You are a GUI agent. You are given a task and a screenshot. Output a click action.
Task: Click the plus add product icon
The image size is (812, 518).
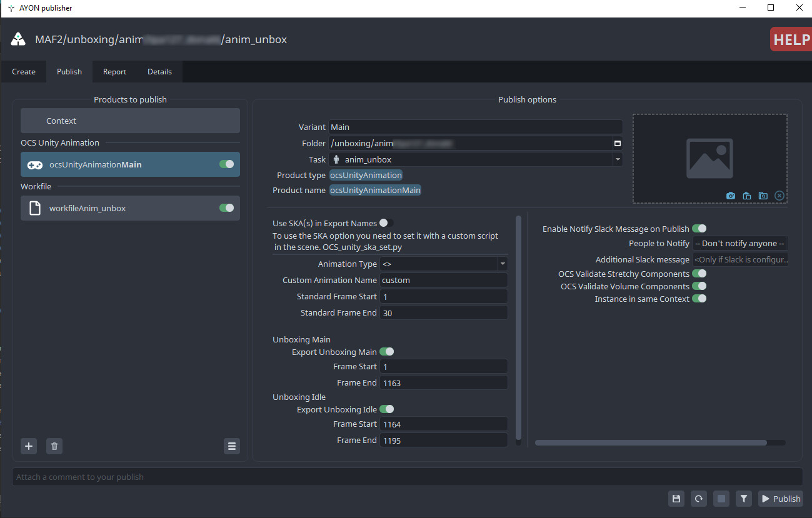tap(29, 446)
